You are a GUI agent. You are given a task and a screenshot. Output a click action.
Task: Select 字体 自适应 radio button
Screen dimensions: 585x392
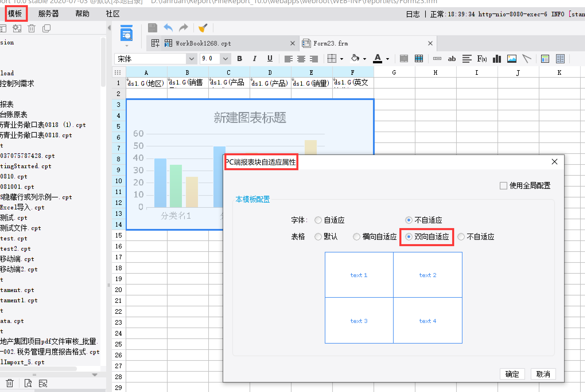pos(318,220)
